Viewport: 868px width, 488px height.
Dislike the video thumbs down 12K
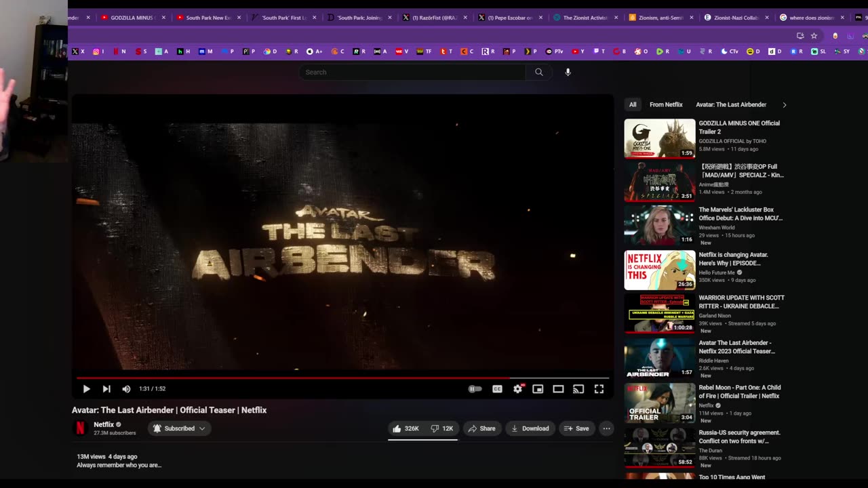[442, 428]
